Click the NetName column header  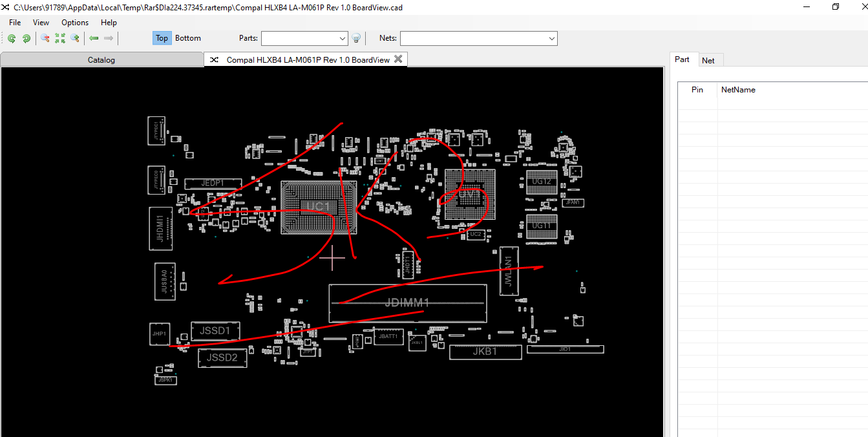(738, 90)
